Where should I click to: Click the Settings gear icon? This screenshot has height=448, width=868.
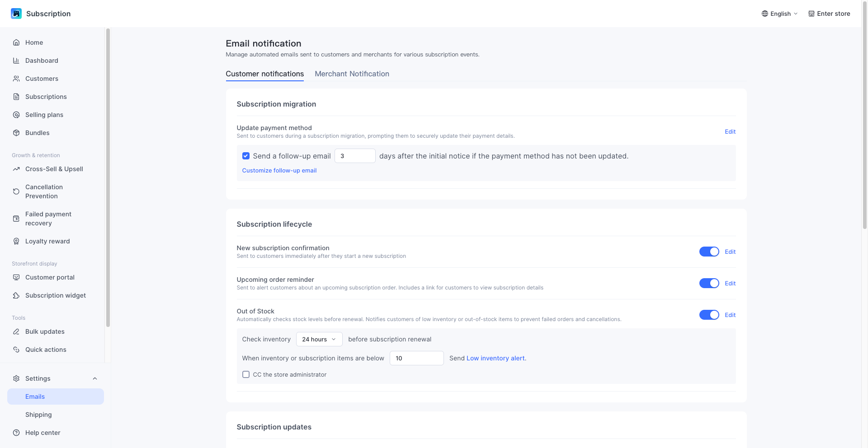[x=16, y=378]
